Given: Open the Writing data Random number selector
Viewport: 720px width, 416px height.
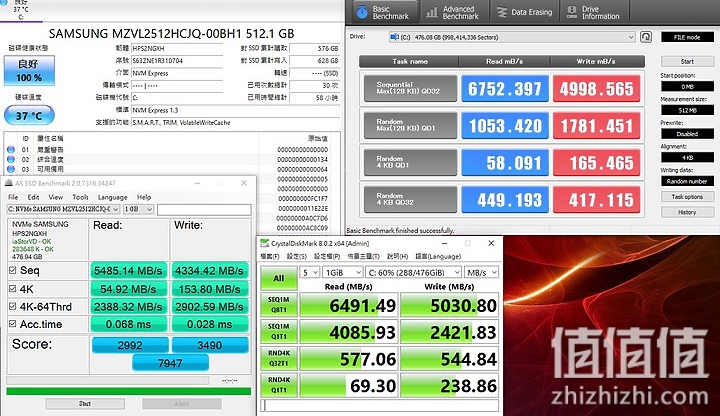Looking at the screenshot, I should [687, 181].
